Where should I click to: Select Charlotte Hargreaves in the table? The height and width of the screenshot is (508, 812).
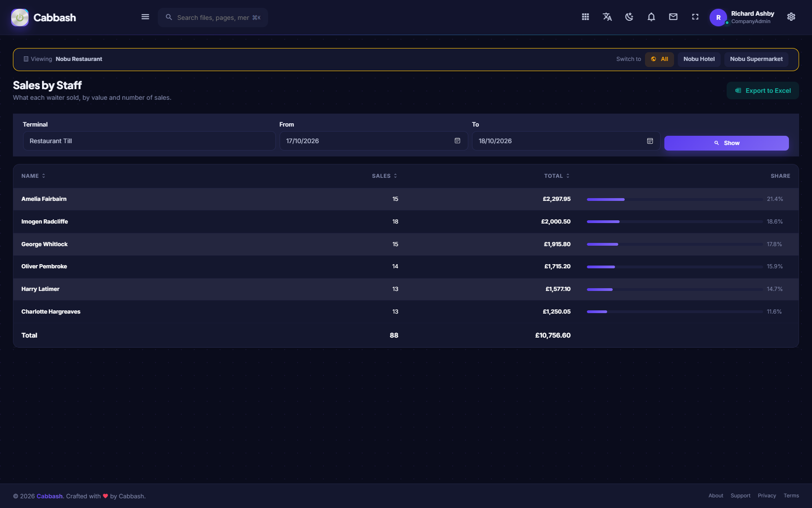coord(51,312)
